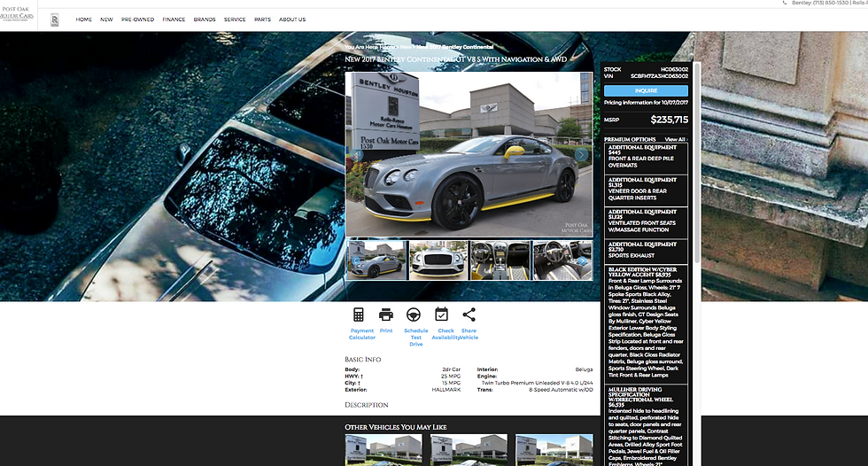Open second vehicle card in Other Vehicles
This screenshot has width=868, height=466.
(469, 450)
